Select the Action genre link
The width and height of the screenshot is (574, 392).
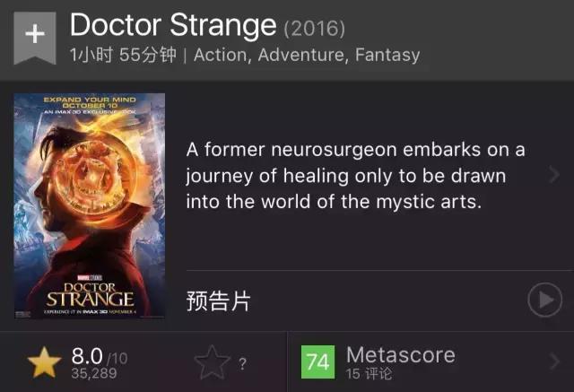pos(222,56)
